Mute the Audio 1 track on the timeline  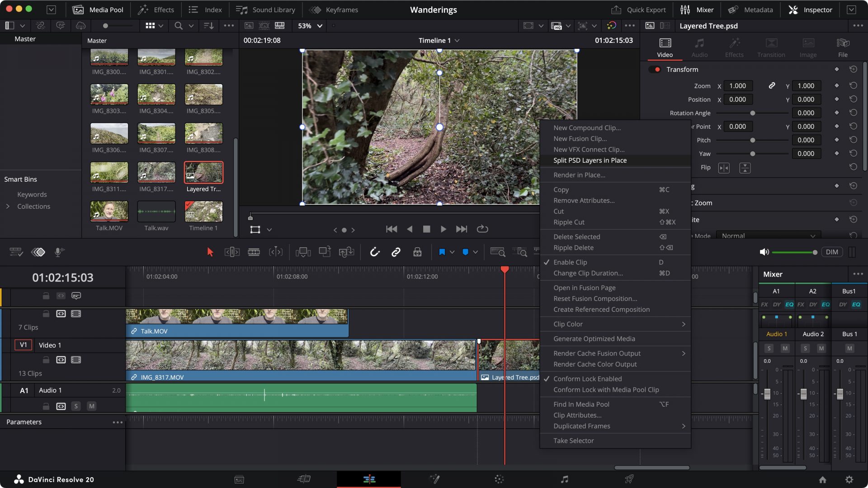(x=92, y=406)
